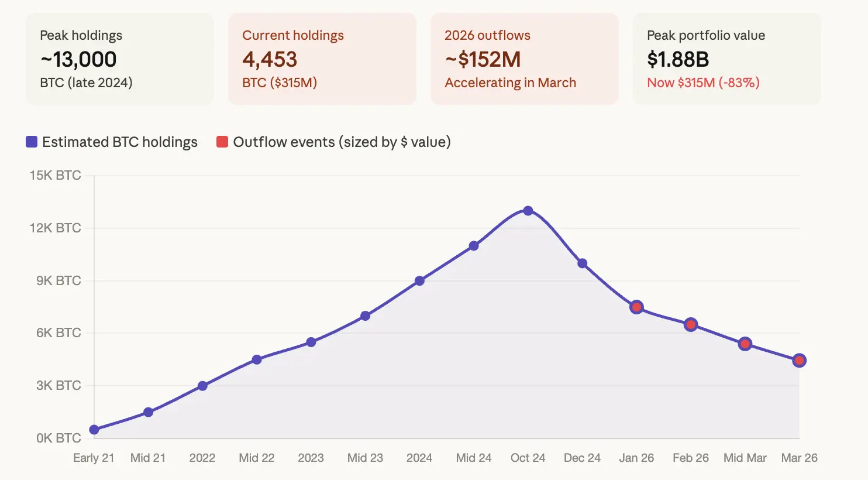Image resolution: width=868 pixels, height=480 pixels.
Task: Expand the Peak holdings card
Action: pos(119,59)
